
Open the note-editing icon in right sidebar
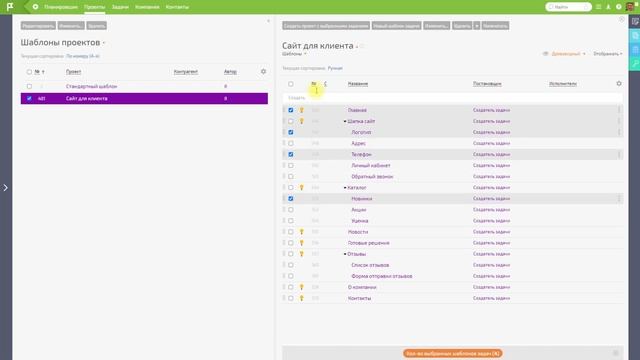coord(635,22)
